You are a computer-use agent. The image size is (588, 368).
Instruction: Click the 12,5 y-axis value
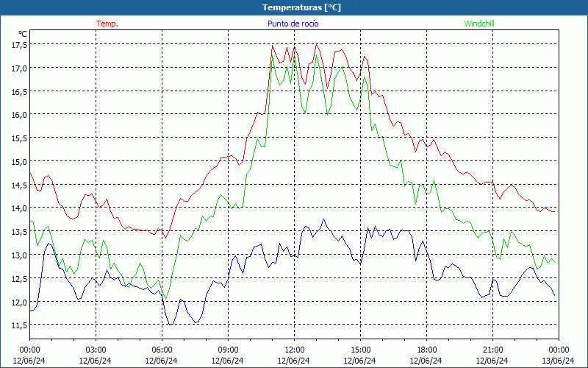(19, 278)
